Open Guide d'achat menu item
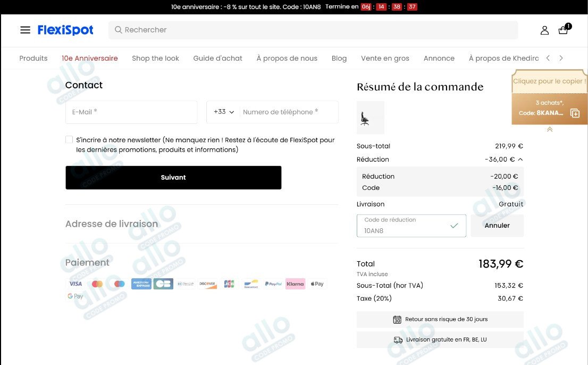 [x=217, y=58]
